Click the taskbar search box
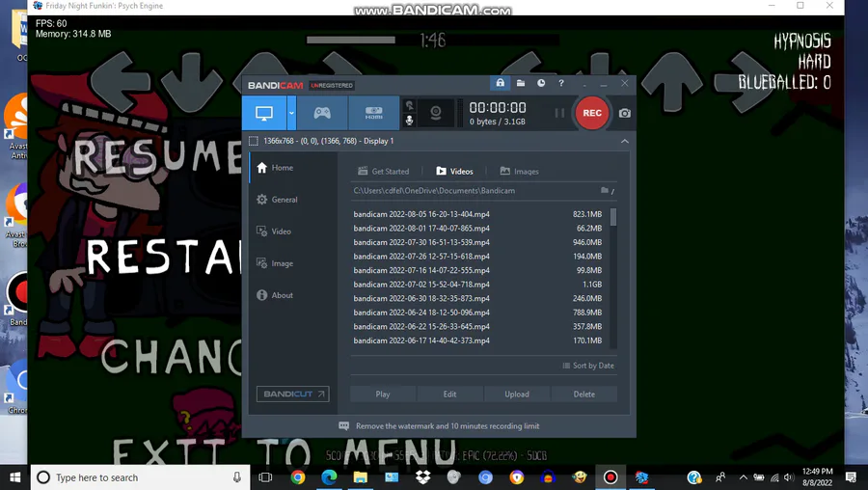Screen dimensions: 868x490 tap(139, 477)
